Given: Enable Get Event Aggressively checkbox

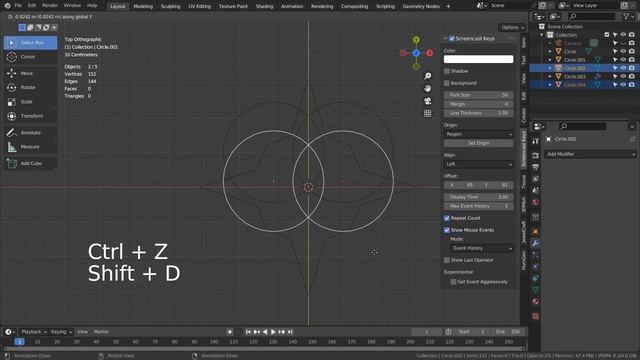Looking at the screenshot, I should (453, 282).
